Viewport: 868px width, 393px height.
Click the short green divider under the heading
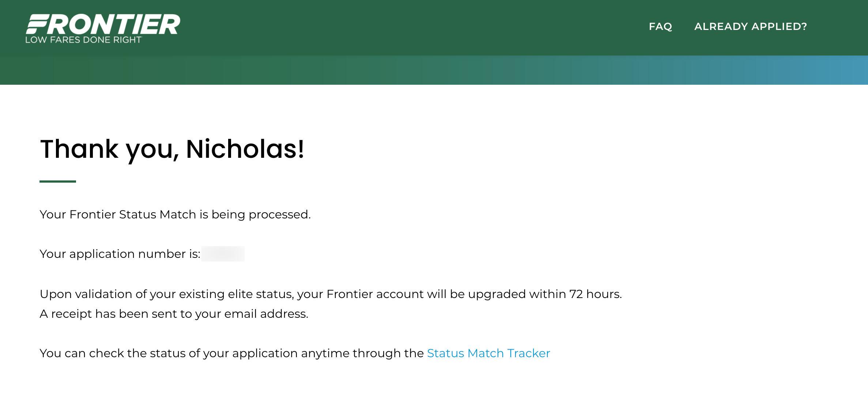click(58, 181)
